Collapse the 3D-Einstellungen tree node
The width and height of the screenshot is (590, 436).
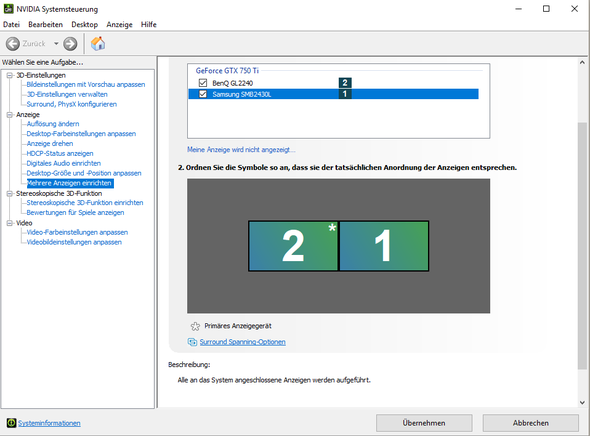pos(9,75)
